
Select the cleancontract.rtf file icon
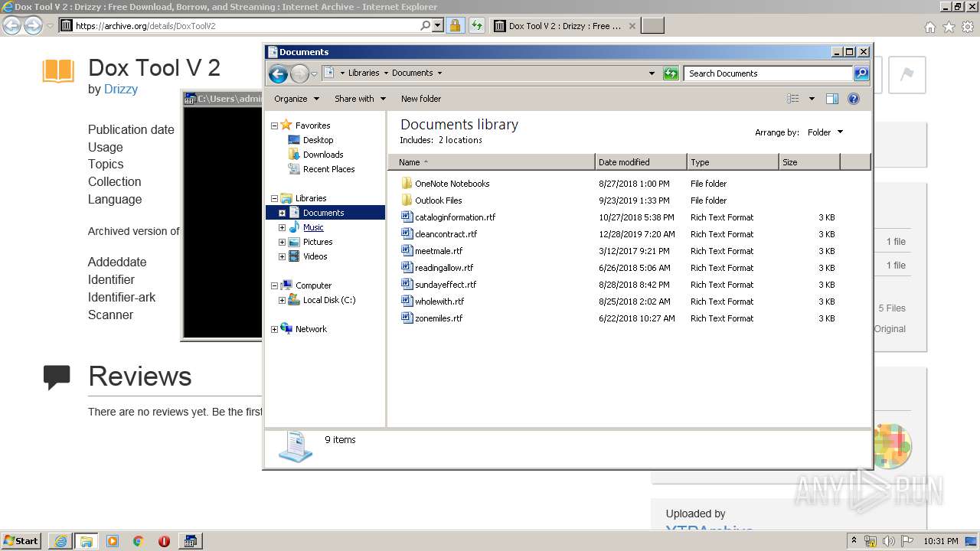pos(407,234)
